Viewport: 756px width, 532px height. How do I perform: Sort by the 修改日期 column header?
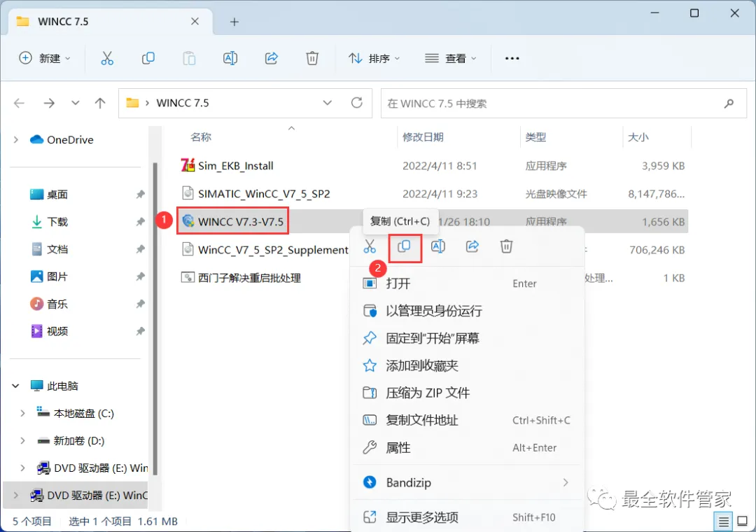pyautogui.click(x=423, y=137)
